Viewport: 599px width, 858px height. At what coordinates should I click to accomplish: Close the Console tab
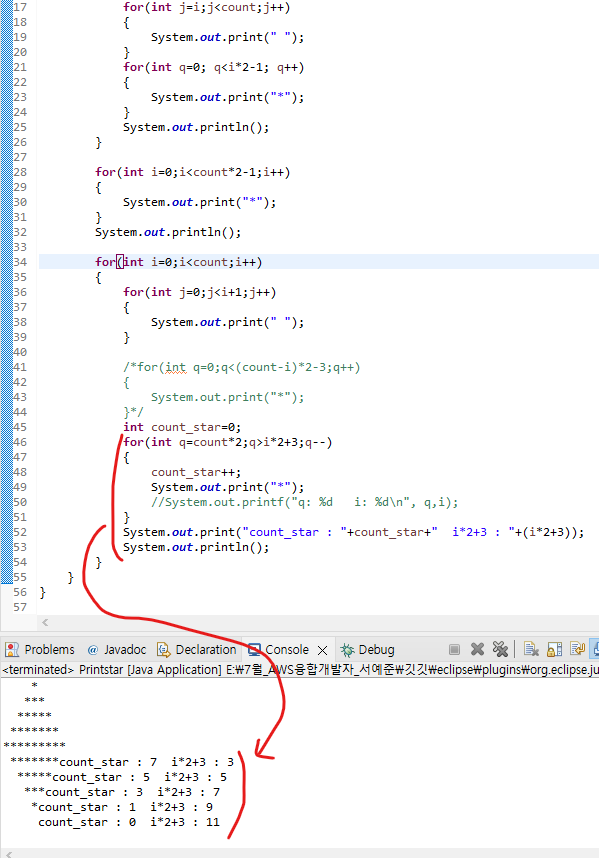[323, 650]
